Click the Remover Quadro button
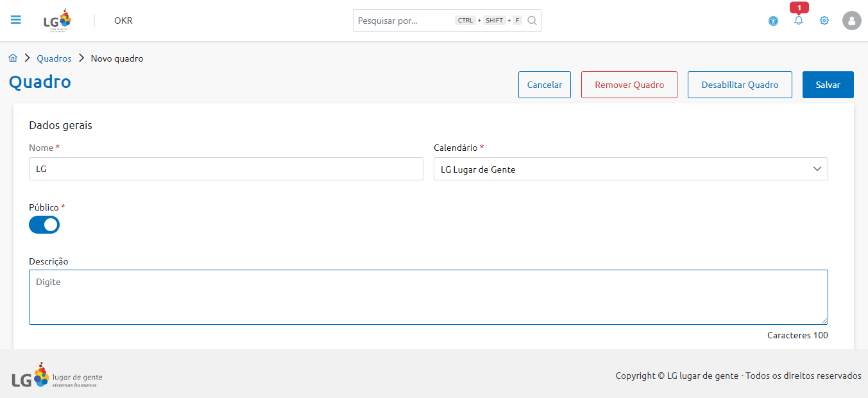Screen dimensions: 868x398 point(629,85)
